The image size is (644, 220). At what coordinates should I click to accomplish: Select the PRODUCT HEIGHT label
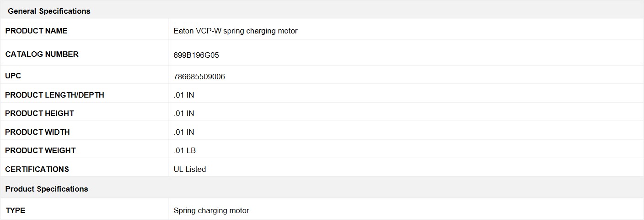[x=39, y=113]
